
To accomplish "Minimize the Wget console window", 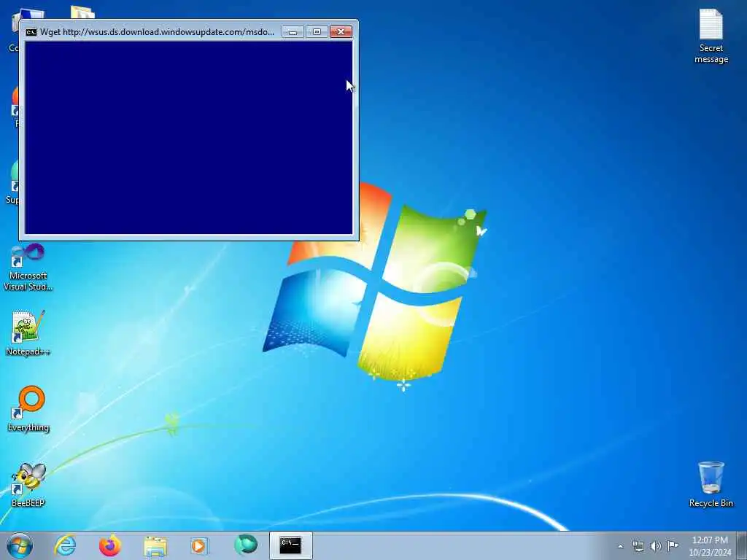I will tap(293, 32).
